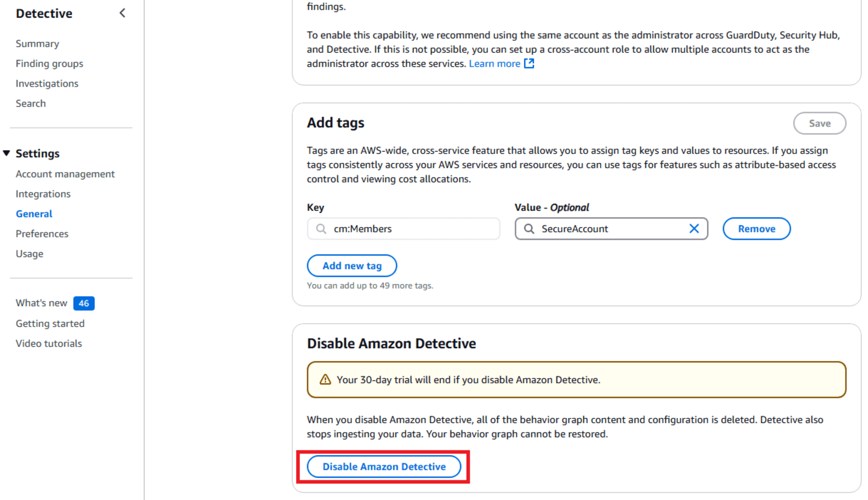This screenshot has height=500, width=868.
Task: Click Remove to delete the tag row
Action: (756, 229)
